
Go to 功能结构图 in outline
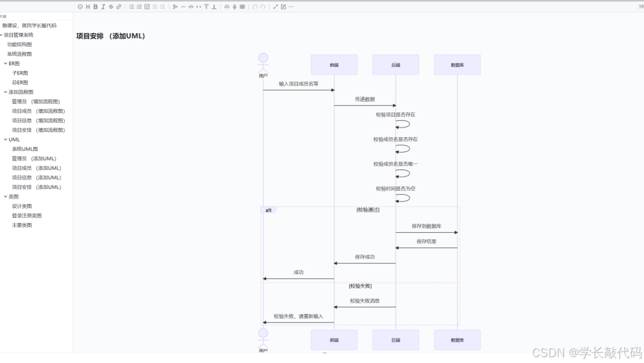(x=20, y=45)
